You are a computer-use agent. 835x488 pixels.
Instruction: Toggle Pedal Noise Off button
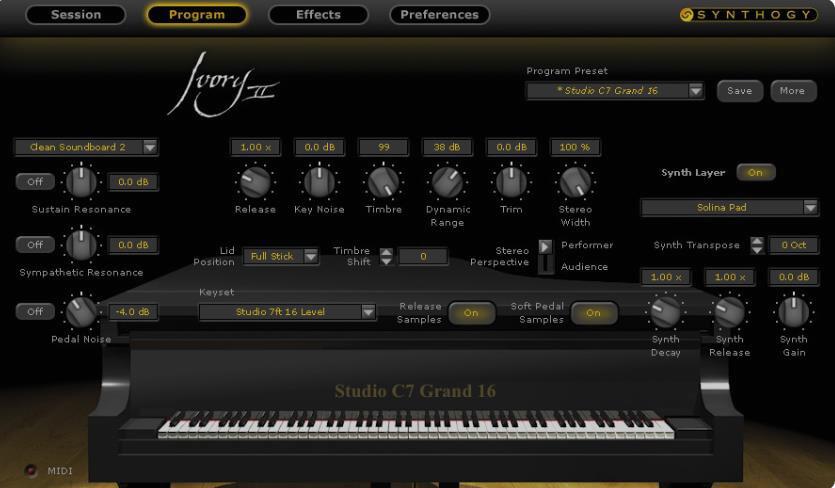pyautogui.click(x=35, y=311)
